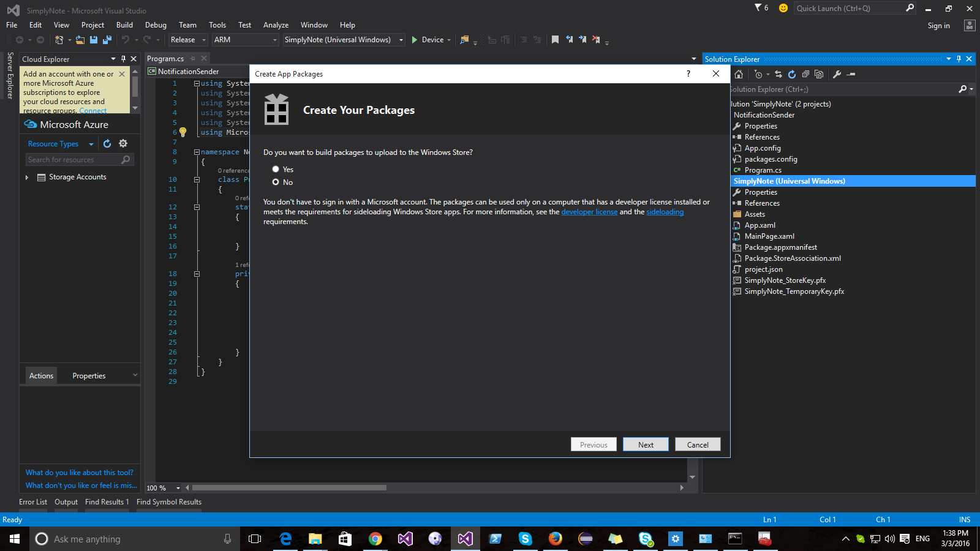Click the Home icon in Solution Explorer
The width and height of the screenshot is (980, 551).
point(739,73)
